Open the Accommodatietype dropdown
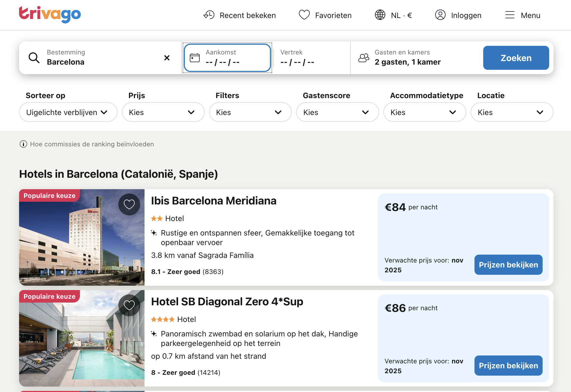The height and width of the screenshot is (392, 571). pyautogui.click(x=425, y=112)
